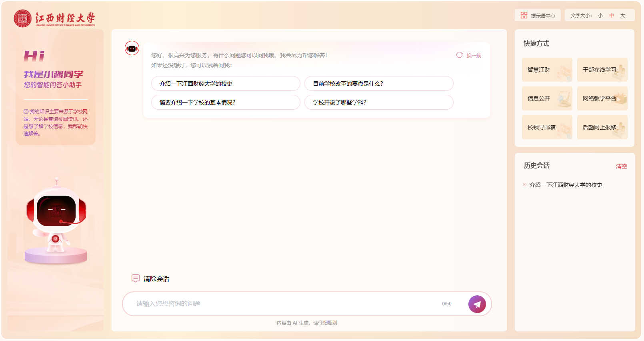Image resolution: width=644 pixels, height=341 pixels.
Task: Open history chat 介绍一下江西财经大学的校史
Action: tap(566, 185)
